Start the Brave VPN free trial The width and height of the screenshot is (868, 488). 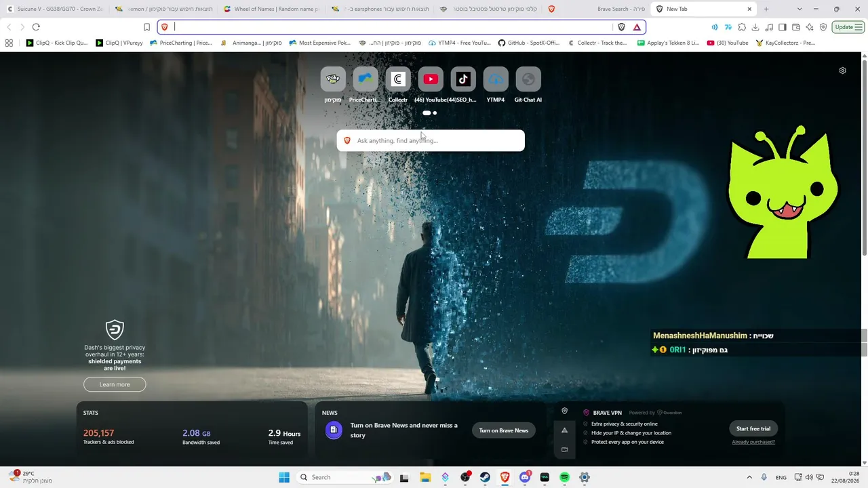[x=753, y=428]
